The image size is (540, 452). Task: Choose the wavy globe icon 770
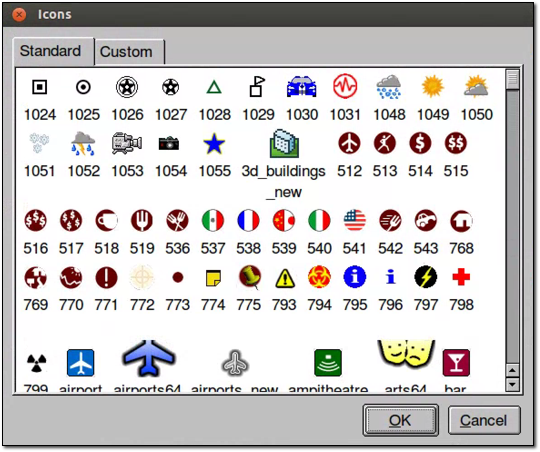[71, 278]
